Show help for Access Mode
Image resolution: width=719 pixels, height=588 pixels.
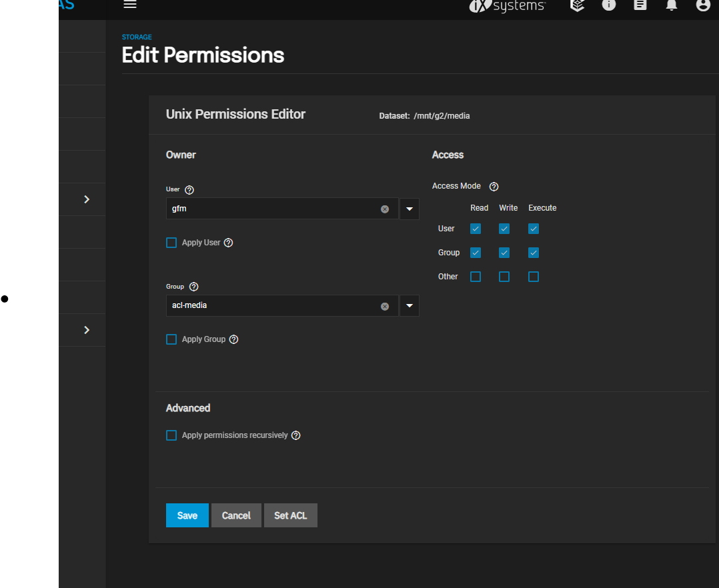pyautogui.click(x=494, y=187)
